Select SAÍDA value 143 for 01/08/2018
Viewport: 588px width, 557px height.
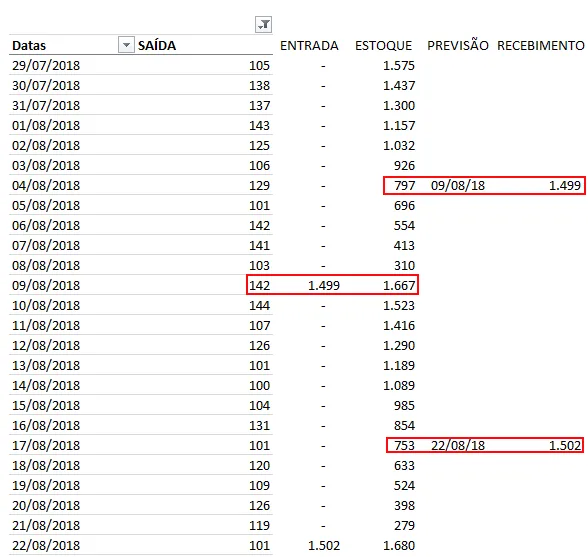260,125
